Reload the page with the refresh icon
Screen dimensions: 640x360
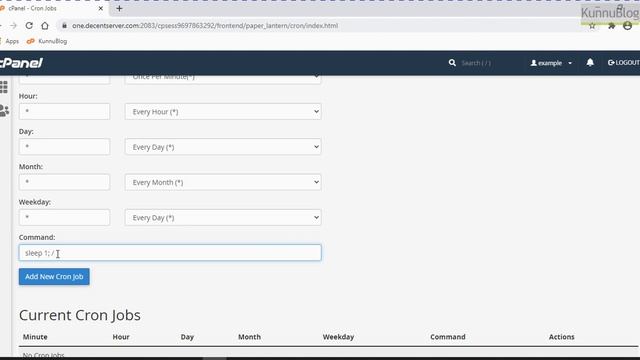[29, 25]
